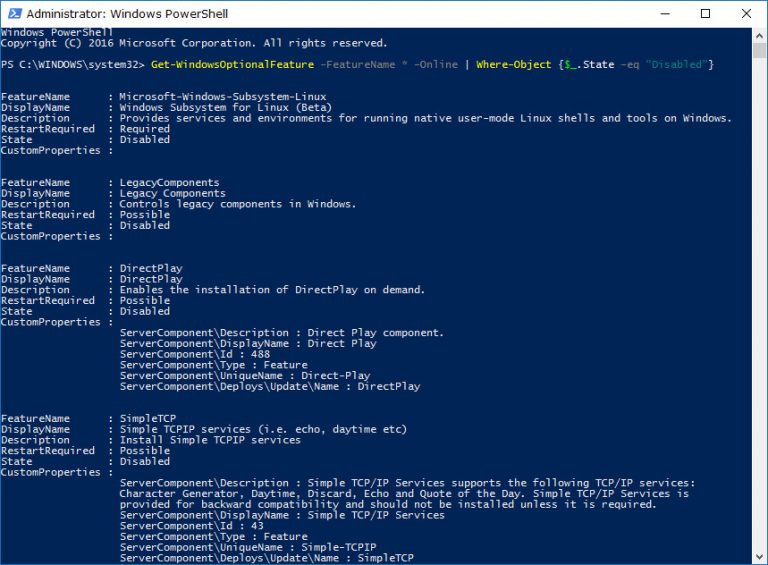Open the PowerShell title bar system icon
This screenshot has height=565, width=768.
[x=14, y=13]
